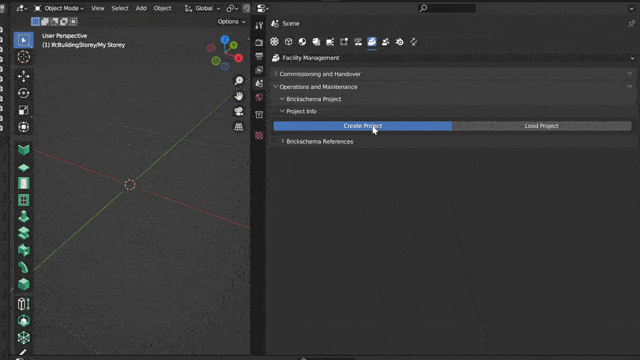Select the Move tool
Viewport: 640px width, 360px height.
point(24,76)
